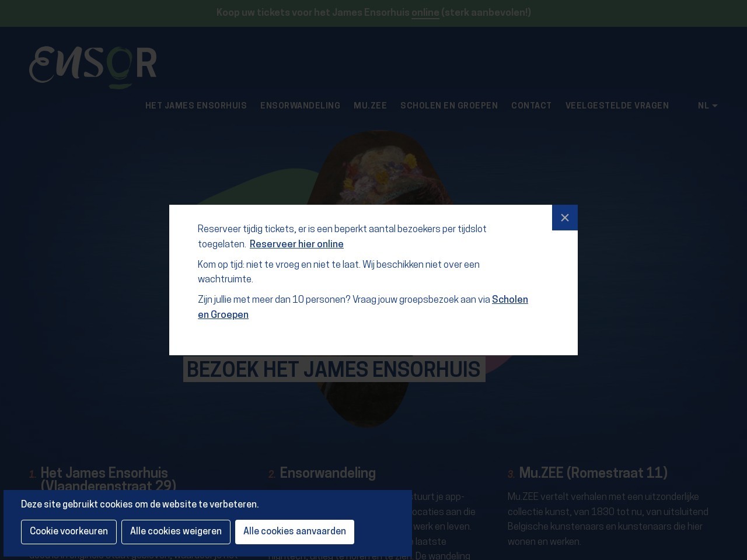Open Het James Ensorhuis menu item
This screenshot has width=747, height=560.
[x=196, y=106]
